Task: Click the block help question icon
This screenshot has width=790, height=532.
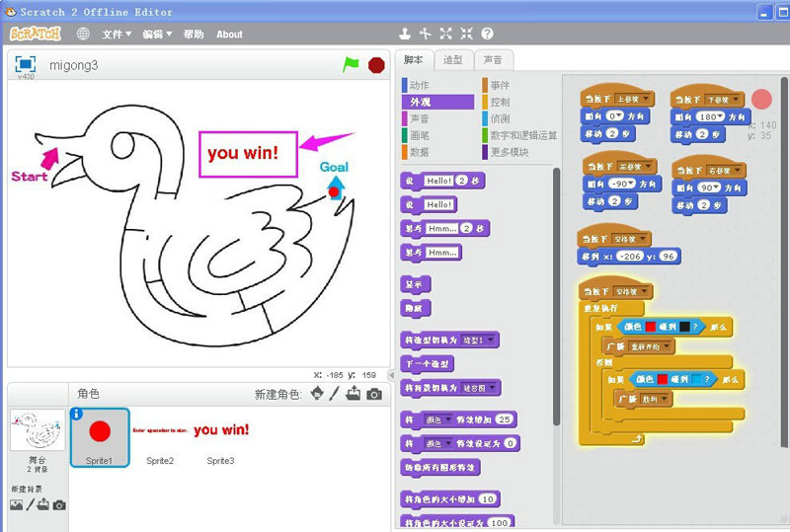Action: (487, 34)
